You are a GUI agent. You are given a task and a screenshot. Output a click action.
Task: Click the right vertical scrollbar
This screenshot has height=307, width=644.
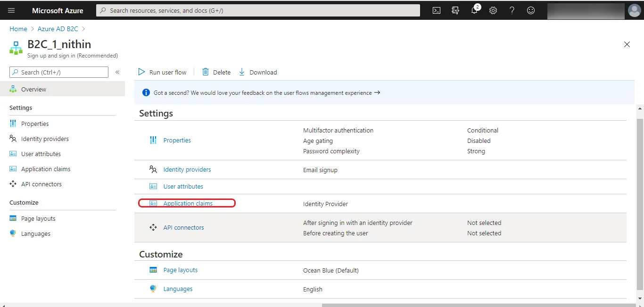(x=641, y=198)
